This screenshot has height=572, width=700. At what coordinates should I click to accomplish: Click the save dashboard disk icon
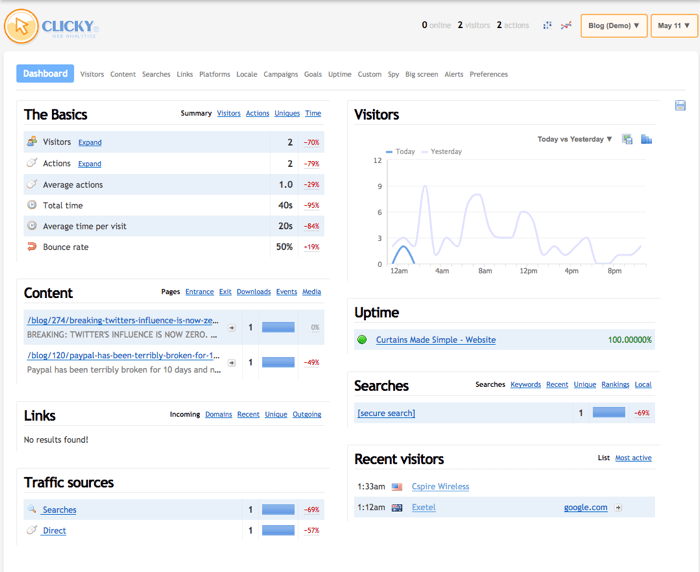(680, 105)
